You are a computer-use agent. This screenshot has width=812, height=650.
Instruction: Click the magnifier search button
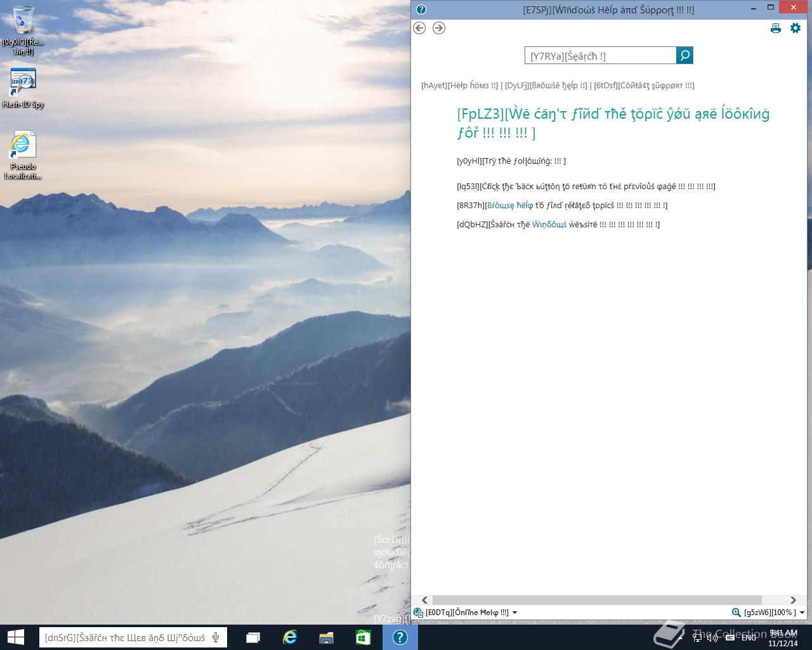(x=684, y=55)
